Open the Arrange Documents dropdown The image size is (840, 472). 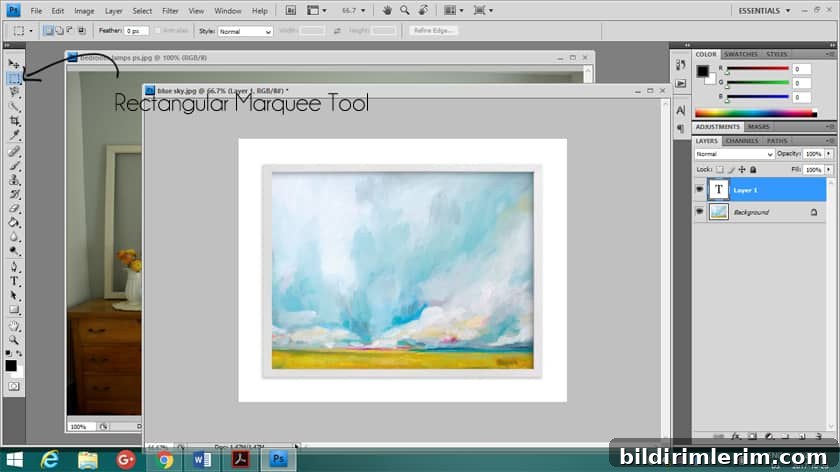pyautogui.click(x=454, y=10)
